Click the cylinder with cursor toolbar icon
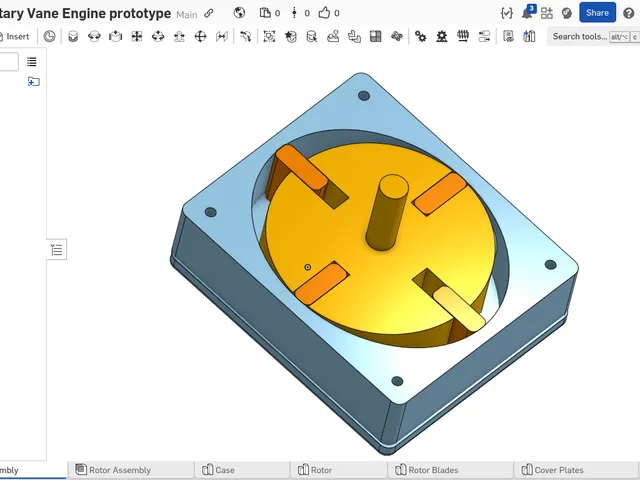Screen dimensions: 640x480 click(x=312, y=36)
